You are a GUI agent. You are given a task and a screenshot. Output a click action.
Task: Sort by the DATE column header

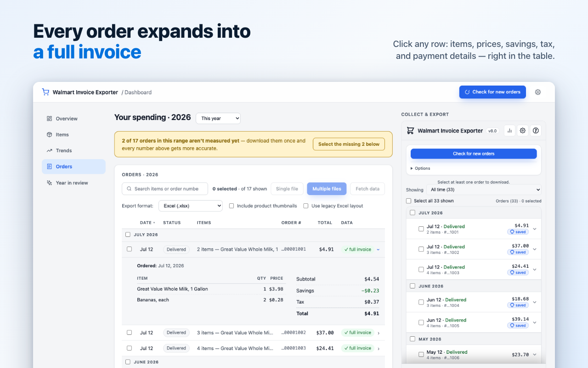click(x=147, y=223)
